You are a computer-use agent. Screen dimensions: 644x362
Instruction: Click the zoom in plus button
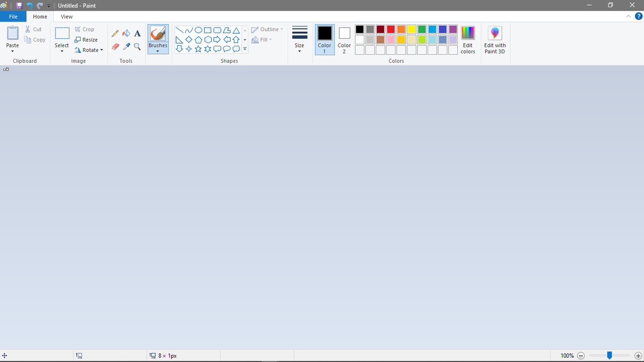(x=638, y=355)
